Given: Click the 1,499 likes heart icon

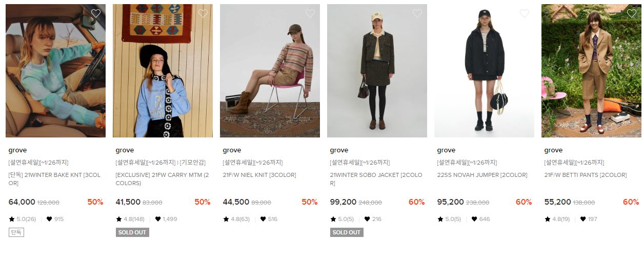Looking at the screenshot, I should [158, 219].
